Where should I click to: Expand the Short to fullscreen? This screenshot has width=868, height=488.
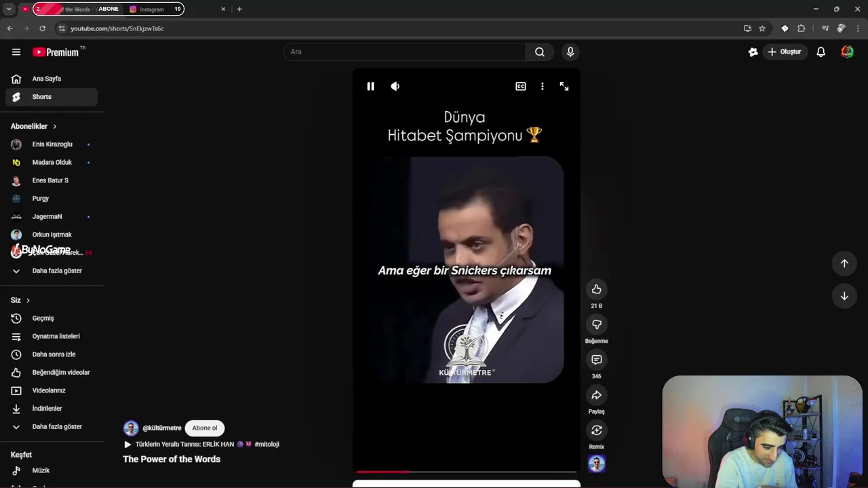[x=564, y=86]
